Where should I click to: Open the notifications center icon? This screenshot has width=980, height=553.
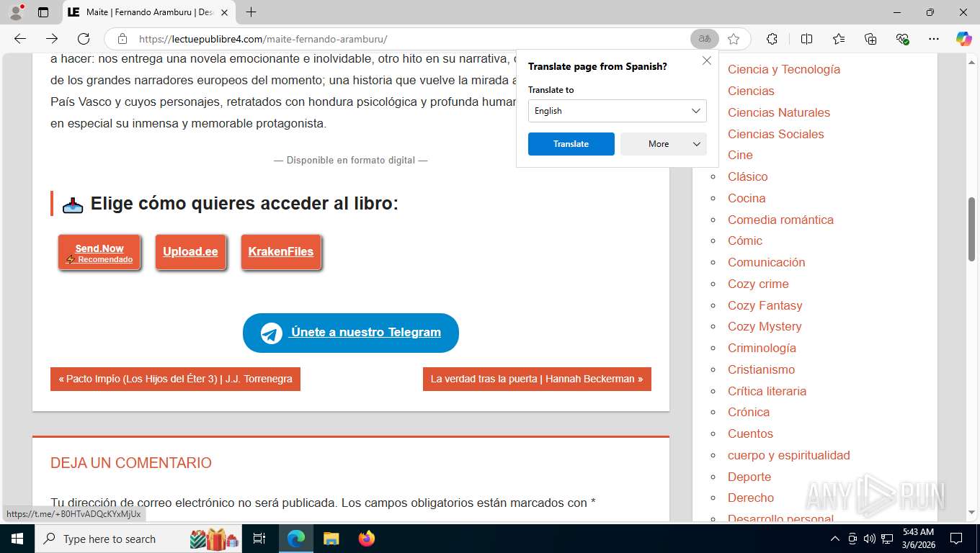(956, 539)
